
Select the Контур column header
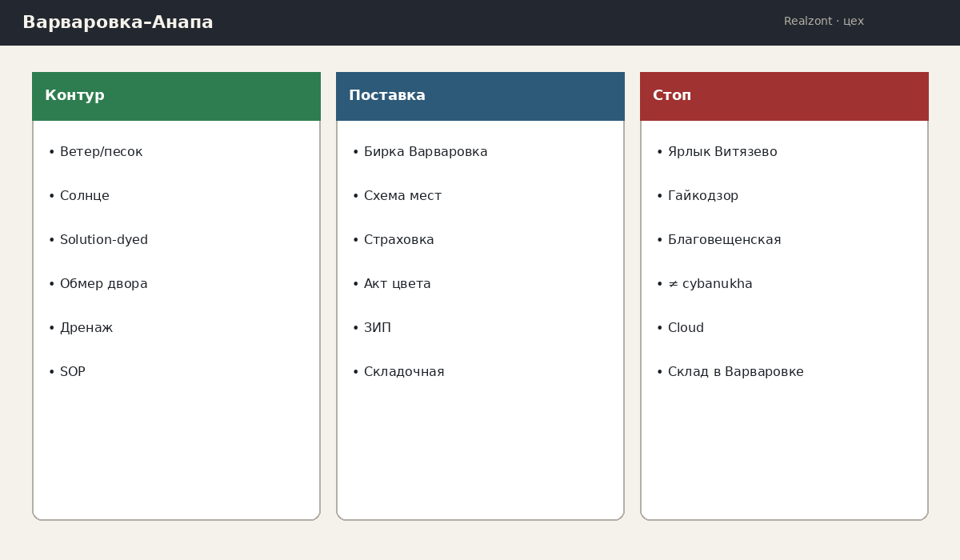tap(176, 96)
